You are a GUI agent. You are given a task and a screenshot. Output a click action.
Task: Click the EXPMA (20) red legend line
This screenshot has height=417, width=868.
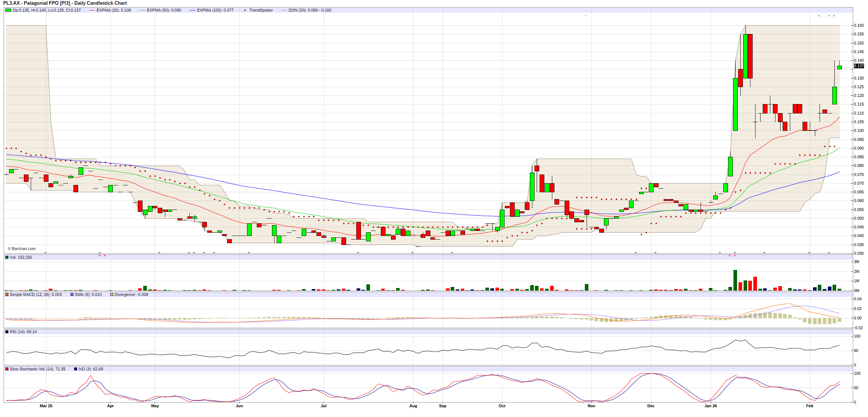92,10
